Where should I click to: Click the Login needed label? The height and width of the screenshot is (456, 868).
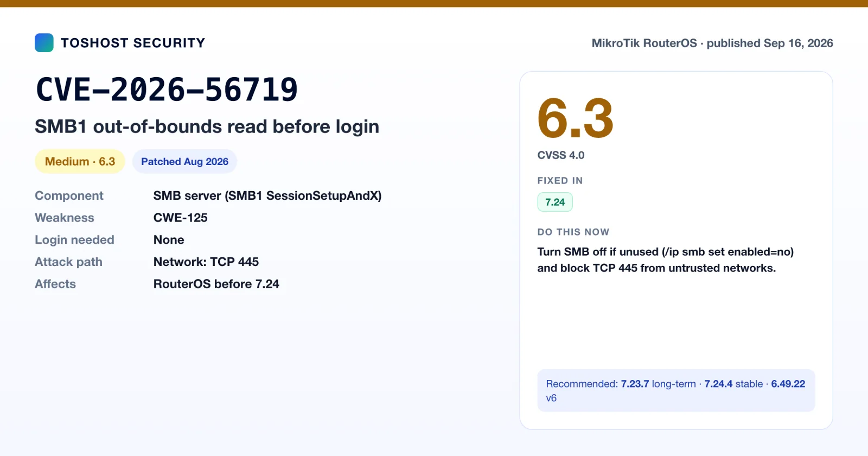coord(74,240)
